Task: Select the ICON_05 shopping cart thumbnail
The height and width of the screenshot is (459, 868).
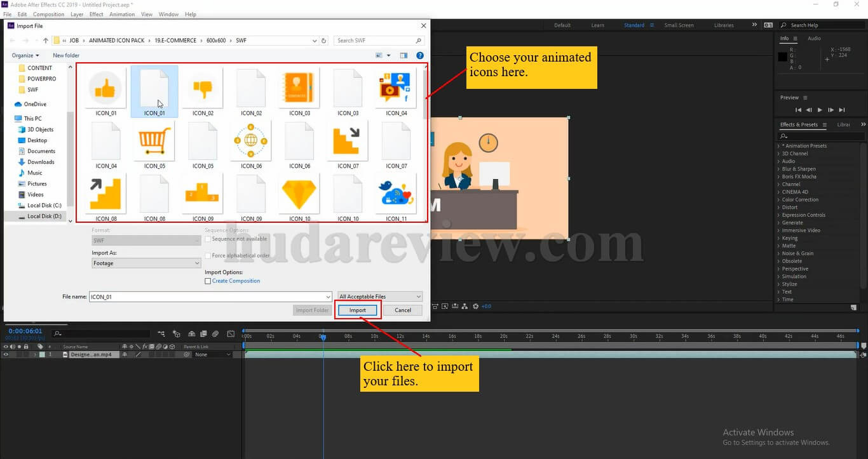Action: [x=154, y=141]
